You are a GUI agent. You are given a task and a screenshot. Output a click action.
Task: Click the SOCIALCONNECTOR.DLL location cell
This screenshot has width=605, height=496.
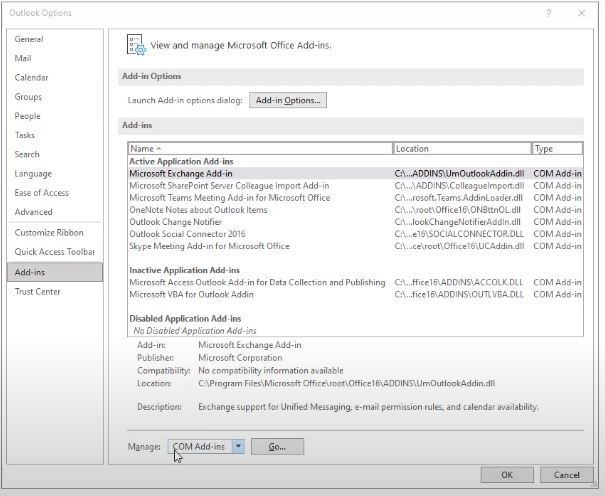tap(459, 234)
